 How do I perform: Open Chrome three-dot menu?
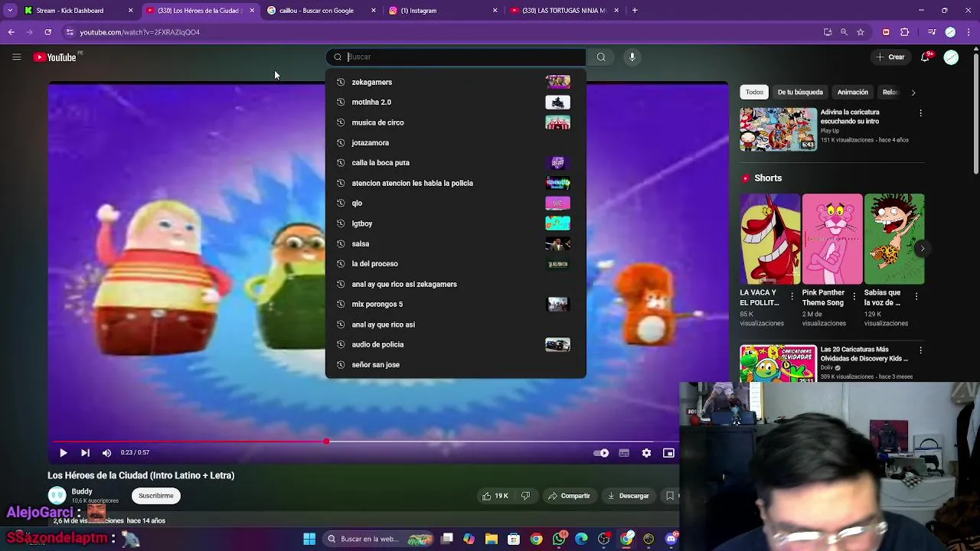[x=969, y=32]
